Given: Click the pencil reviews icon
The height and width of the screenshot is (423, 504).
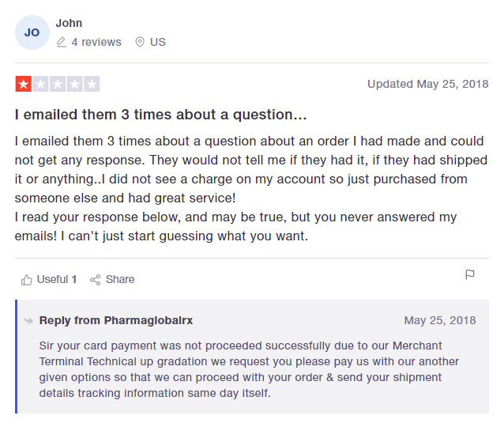Looking at the screenshot, I should coord(61,42).
